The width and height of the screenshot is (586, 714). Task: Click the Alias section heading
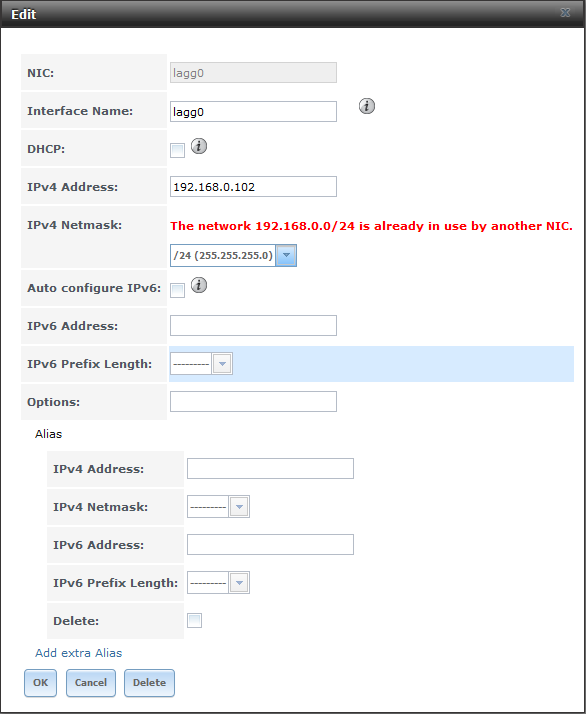tap(48, 434)
